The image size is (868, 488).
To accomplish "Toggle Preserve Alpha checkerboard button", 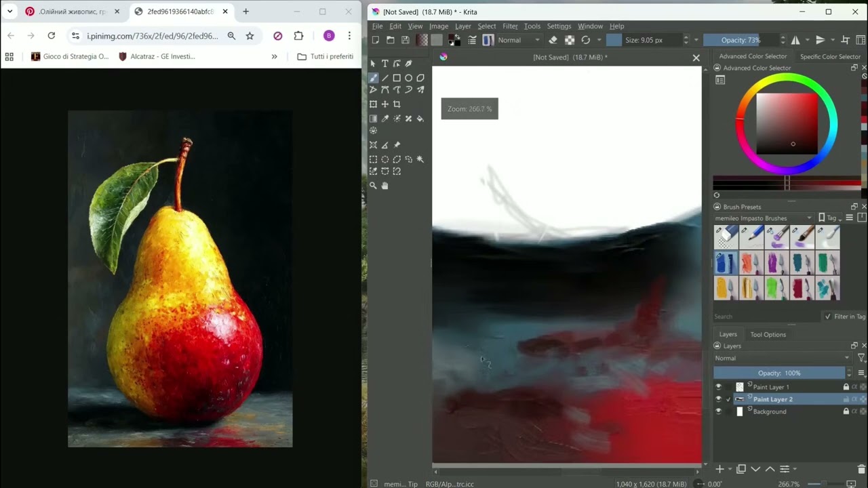I will point(570,40).
